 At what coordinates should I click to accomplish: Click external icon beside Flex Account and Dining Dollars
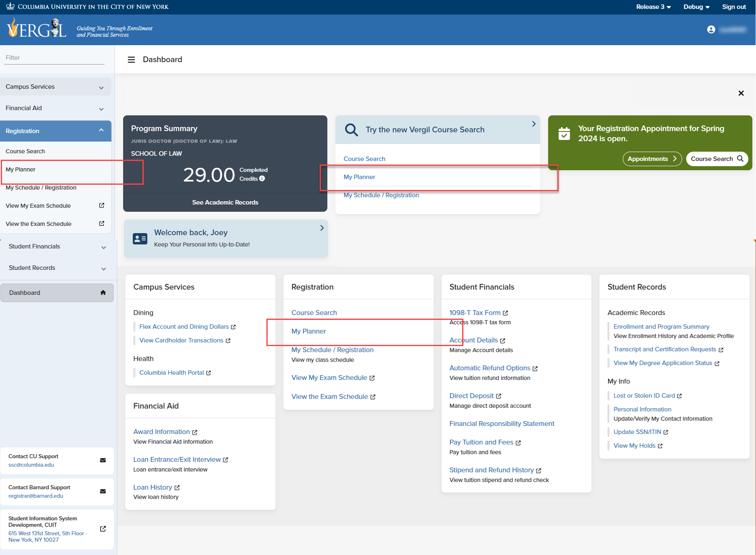point(233,327)
